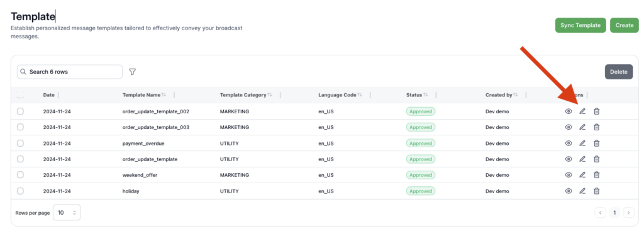Preview the weekend_offer template eye icon

pos(569,175)
